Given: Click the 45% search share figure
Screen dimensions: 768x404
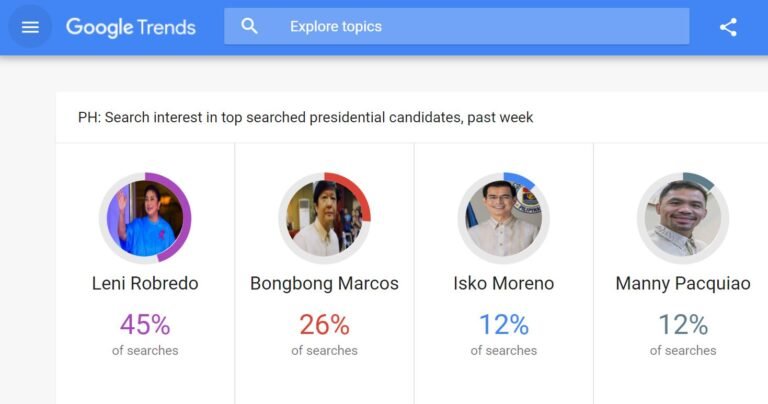Looking at the screenshot, I should 145,325.
